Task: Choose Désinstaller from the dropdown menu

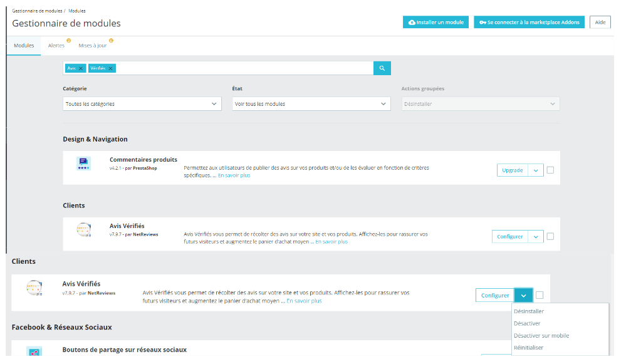Action: click(x=529, y=311)
